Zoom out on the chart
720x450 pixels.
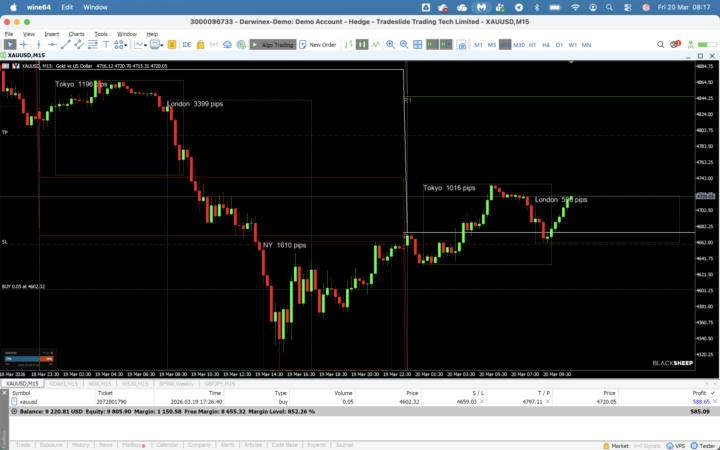coord(404,45)
